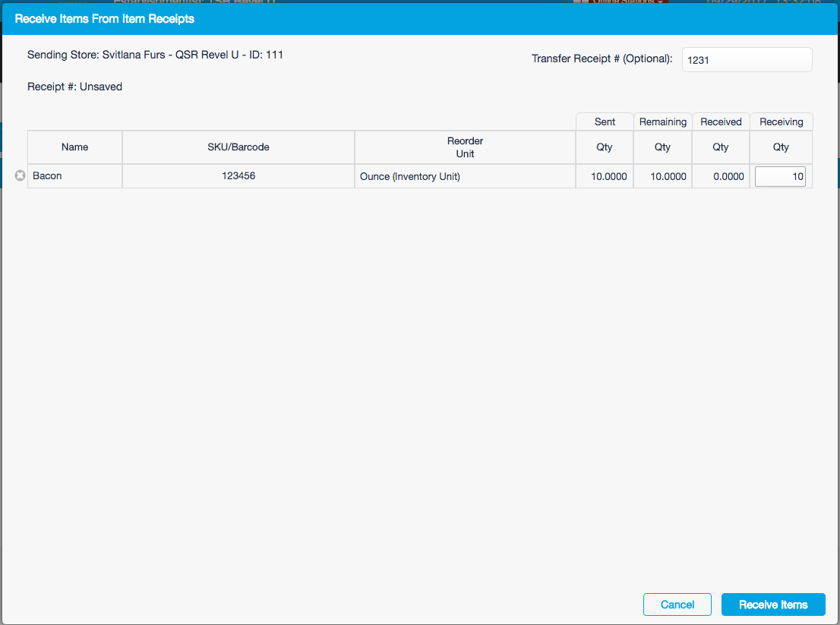Cancel the item receipt dialog
840x625 pixels.
coord(677,604)
